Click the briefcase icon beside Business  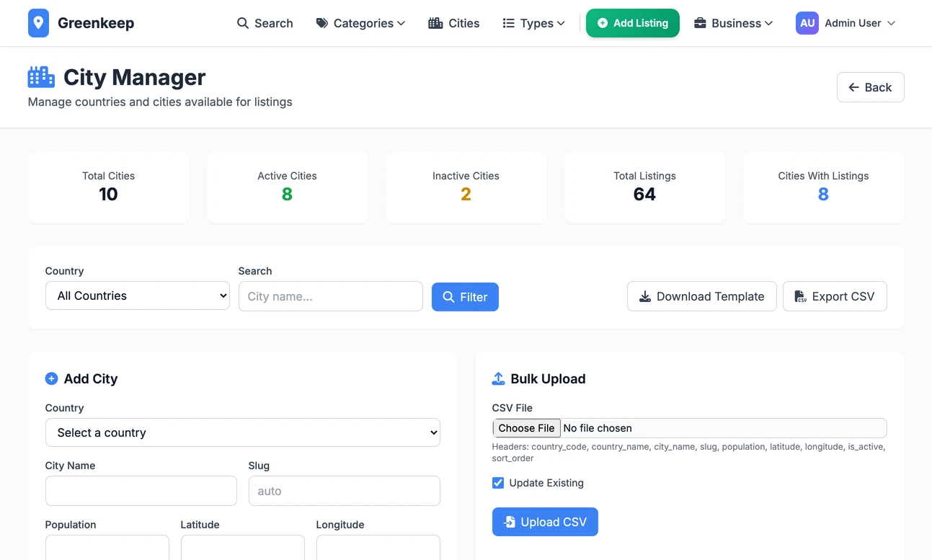[x=700, y=23]
